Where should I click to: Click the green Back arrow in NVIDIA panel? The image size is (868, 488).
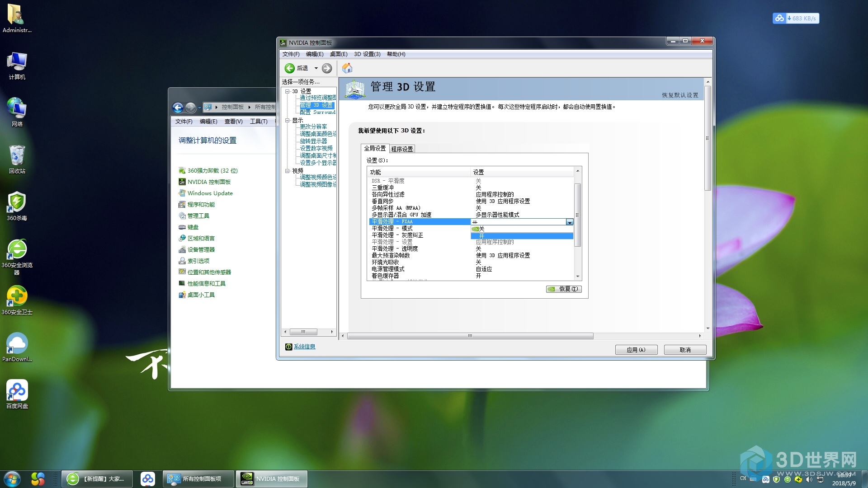pos(289,68)
